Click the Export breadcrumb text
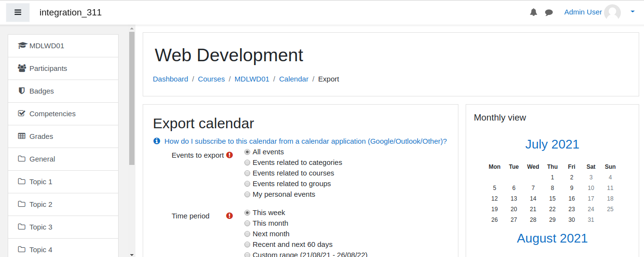 (x=329, y=79)
